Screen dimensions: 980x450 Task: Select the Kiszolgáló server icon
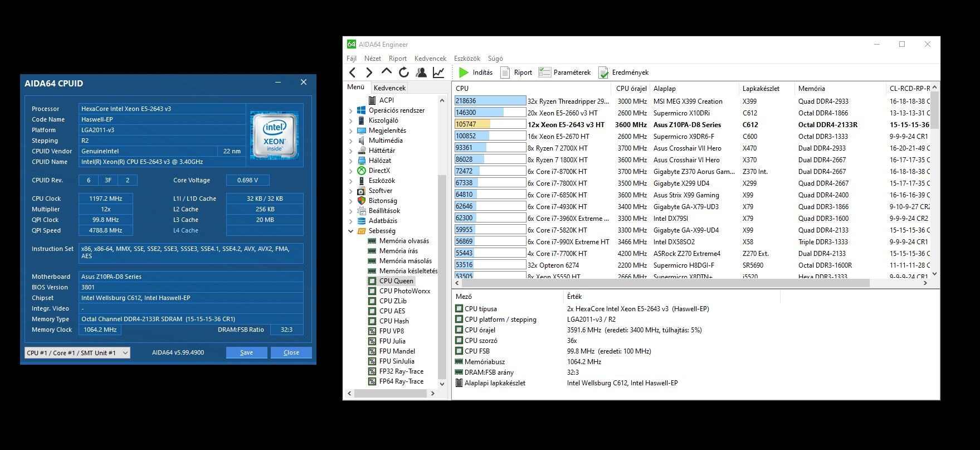362,120
